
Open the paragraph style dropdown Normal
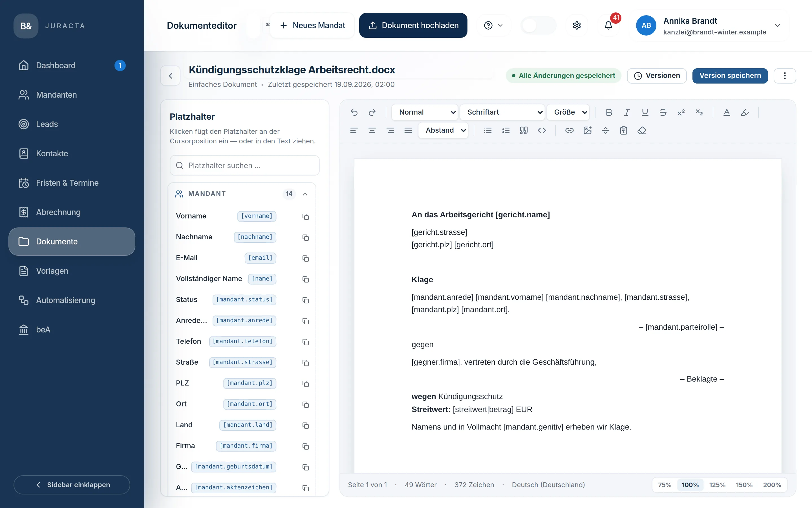click(425, 112)
